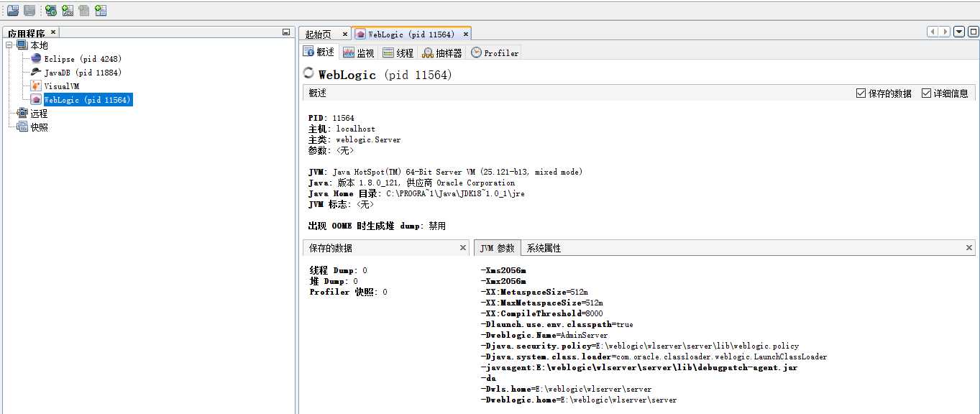Screen dimensions: 980x414
Task: Click the Add Remote Host toolbar icon
Action: tap(51, 10)
